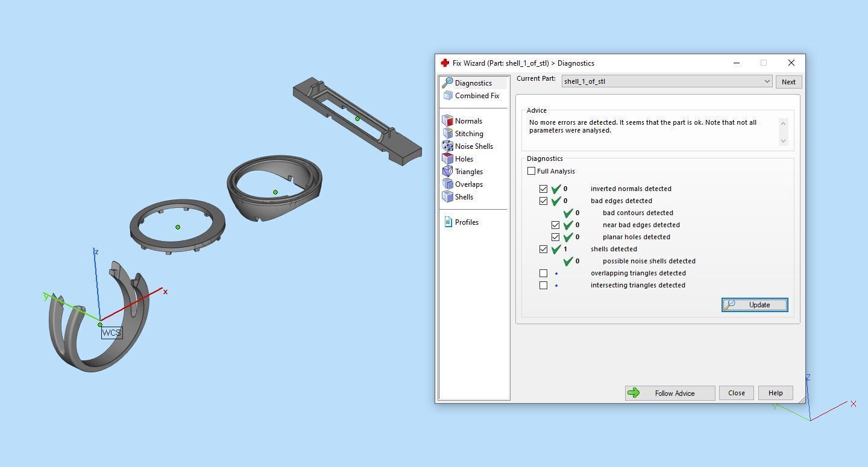Close the Fix Wizard via title bar X
The image size is (868, 467).
791,63
